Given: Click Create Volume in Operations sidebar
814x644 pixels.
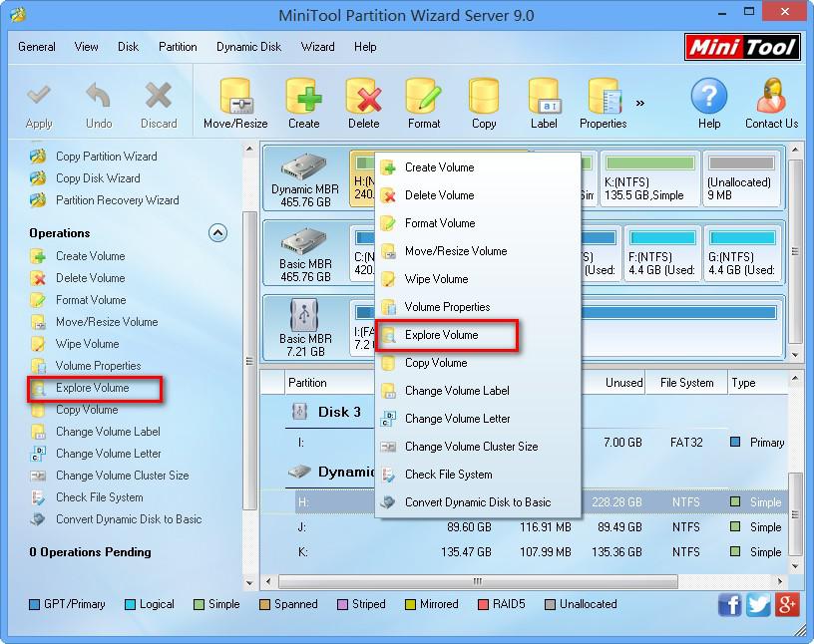Looking at the screenshot, I should click(x=91, y=256).
